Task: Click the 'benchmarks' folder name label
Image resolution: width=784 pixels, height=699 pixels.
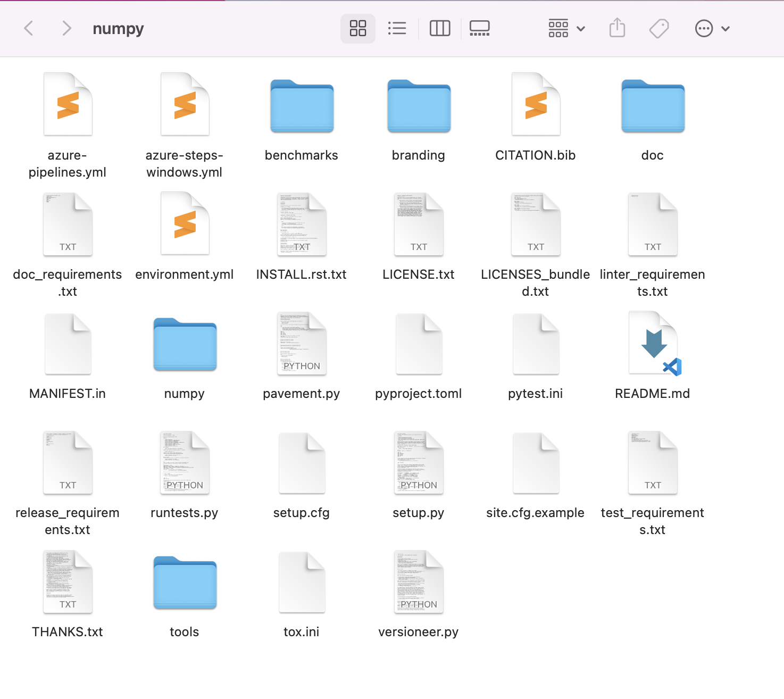Action: point(302,155)
